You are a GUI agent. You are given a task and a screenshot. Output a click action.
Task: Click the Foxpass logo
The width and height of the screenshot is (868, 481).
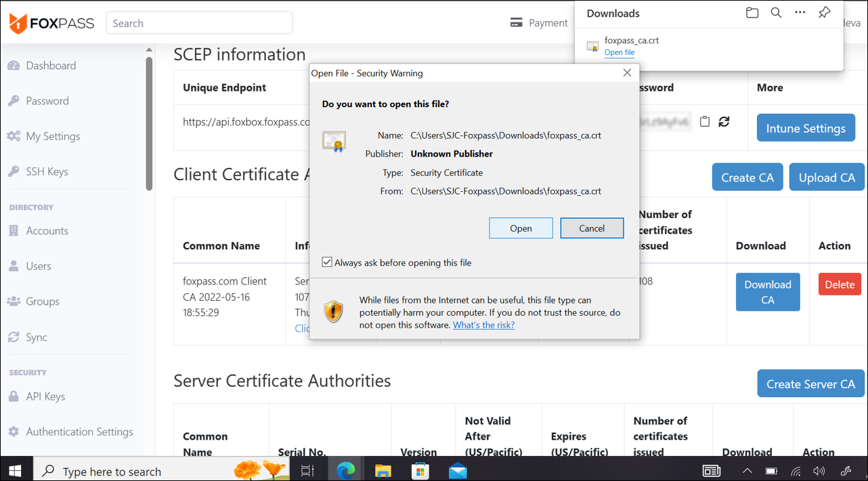pos(51,23)
